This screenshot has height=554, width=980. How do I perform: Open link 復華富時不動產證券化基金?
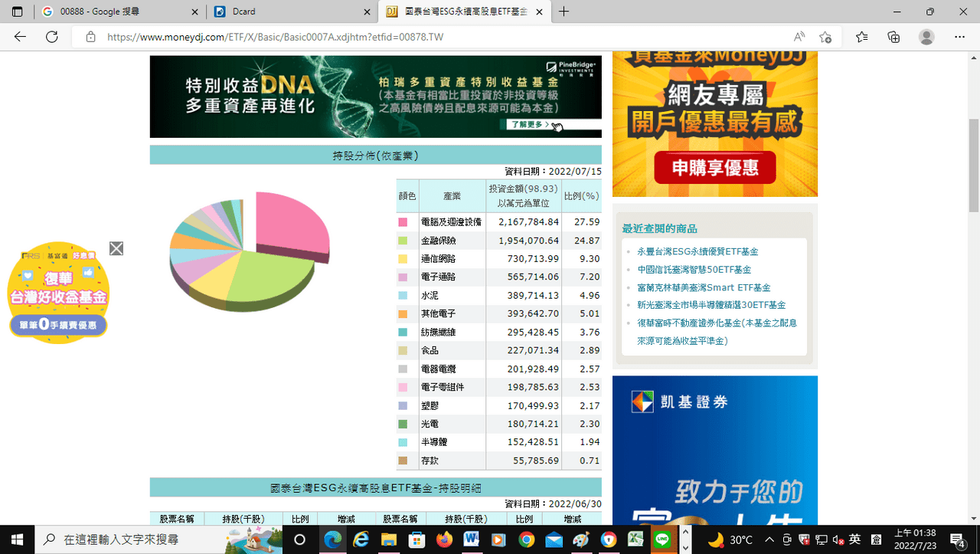[717, 332]
